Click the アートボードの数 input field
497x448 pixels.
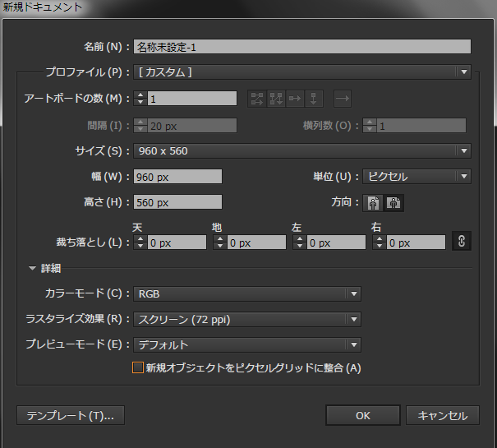192,99
